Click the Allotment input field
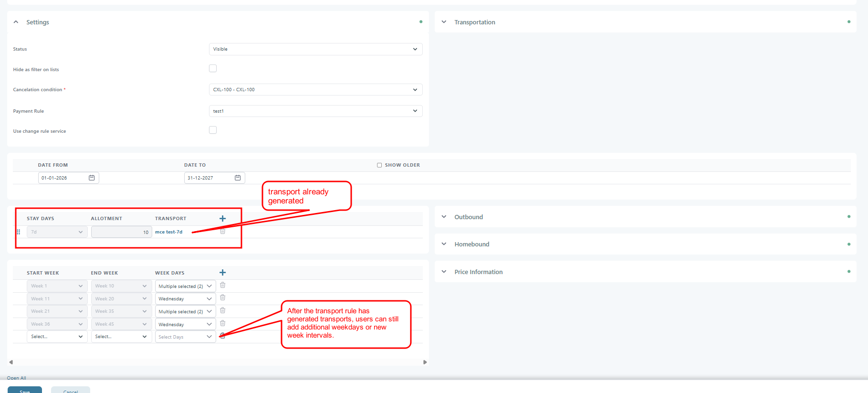The height and width of the screenshot is (393, 868). click(121, 232)
